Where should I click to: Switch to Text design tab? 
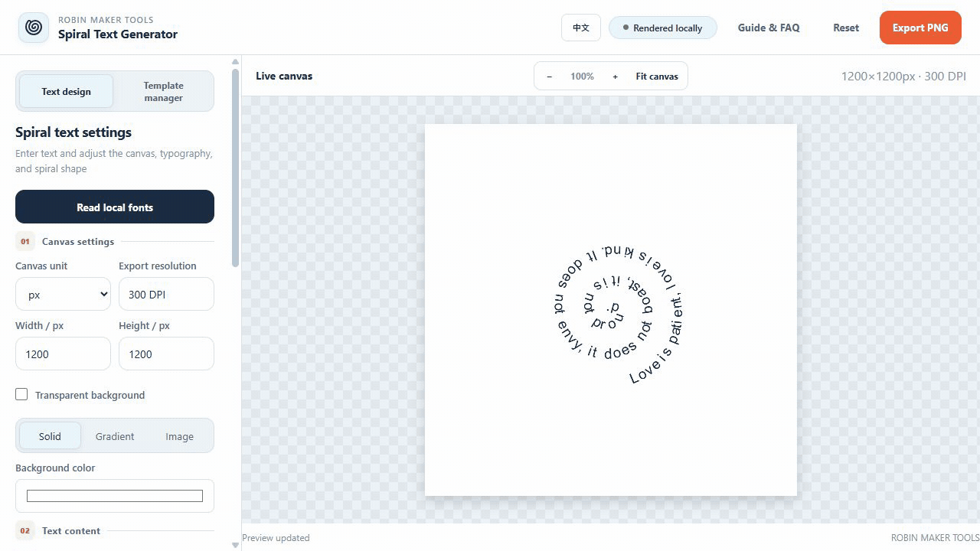click(67, 91)
